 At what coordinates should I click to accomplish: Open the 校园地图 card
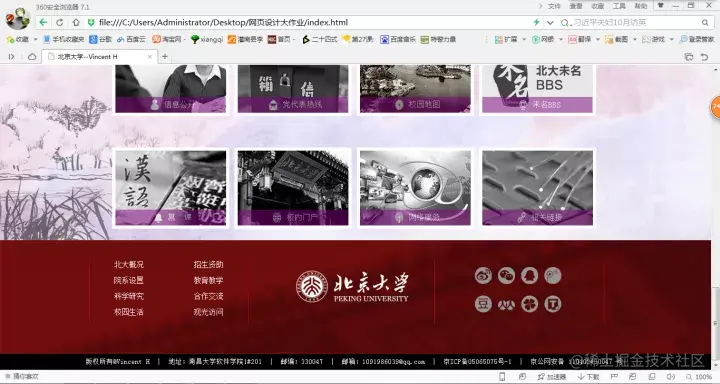pyautogui.click(x=415, y=89)
